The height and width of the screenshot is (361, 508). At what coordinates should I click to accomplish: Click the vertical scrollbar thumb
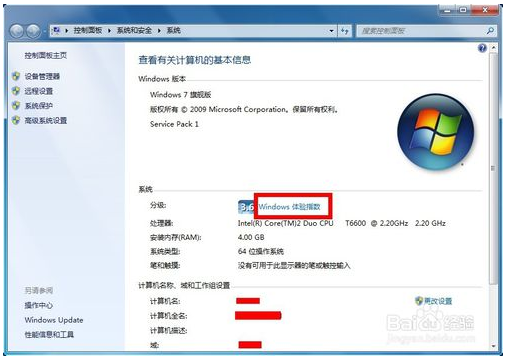(x=493, y=168)
